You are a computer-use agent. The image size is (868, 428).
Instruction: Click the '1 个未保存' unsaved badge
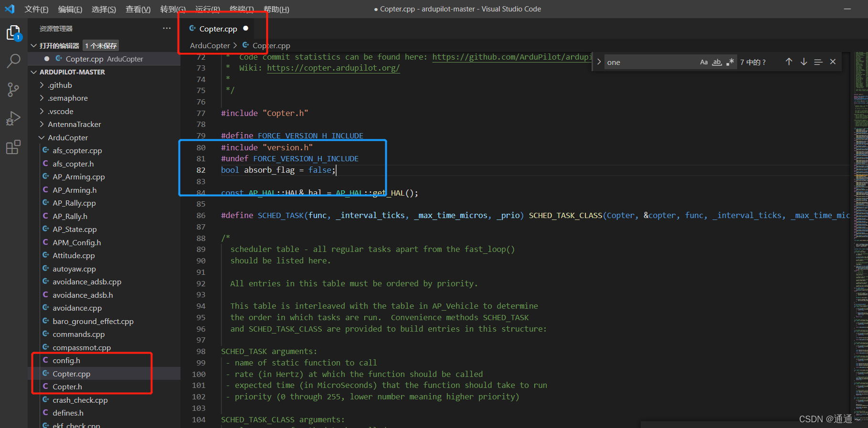(x=101, y=46)
